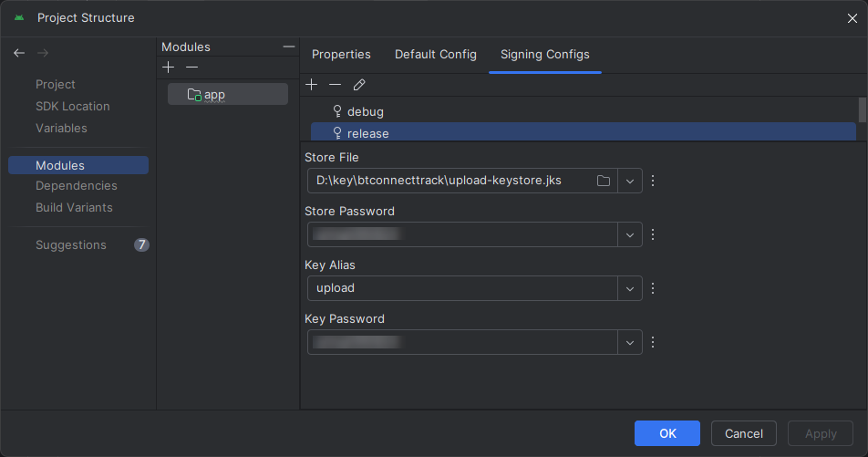Open the Key Alias options menu
This screenshot has width=868, height=457.
653,288
